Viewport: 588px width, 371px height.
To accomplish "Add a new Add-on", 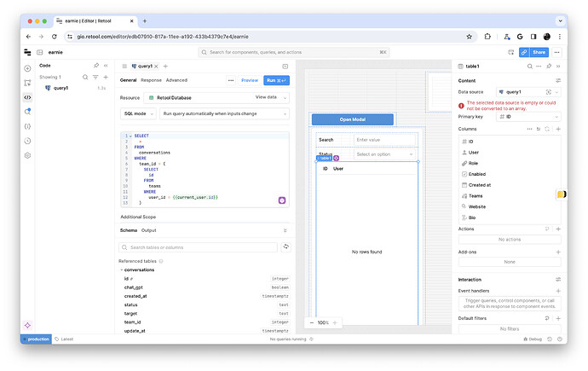I will [558, 252].
